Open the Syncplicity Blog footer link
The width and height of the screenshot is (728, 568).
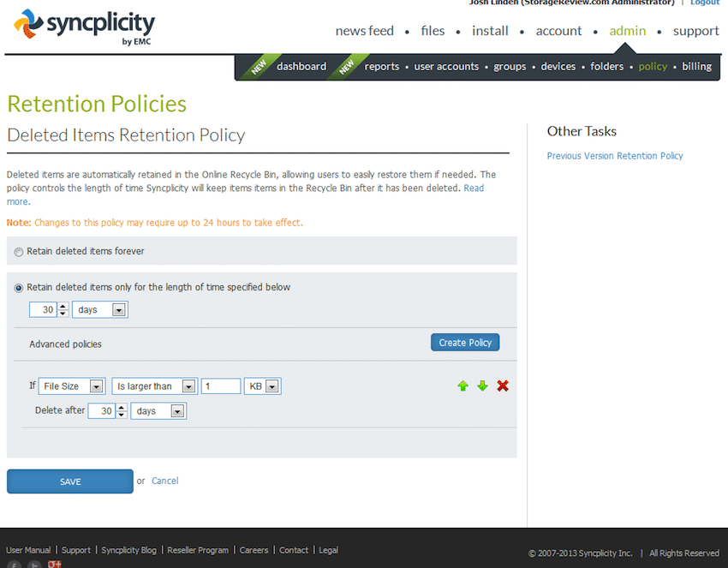point(128,550)
